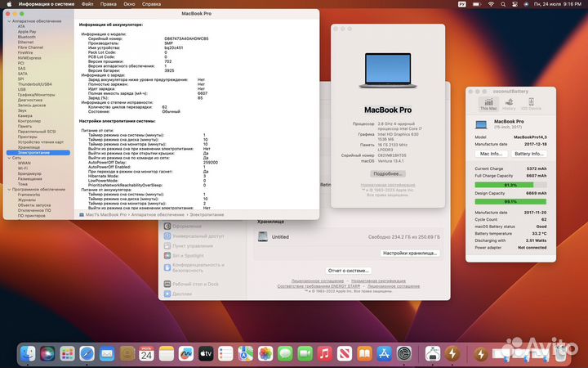
Task: Open Safari from the Dock
Action: (x=87, y=354)
